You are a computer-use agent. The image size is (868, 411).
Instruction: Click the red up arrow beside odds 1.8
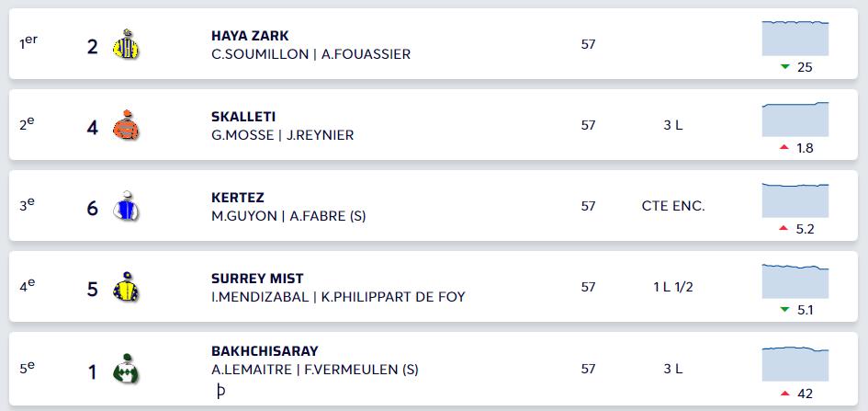(783, 147)
